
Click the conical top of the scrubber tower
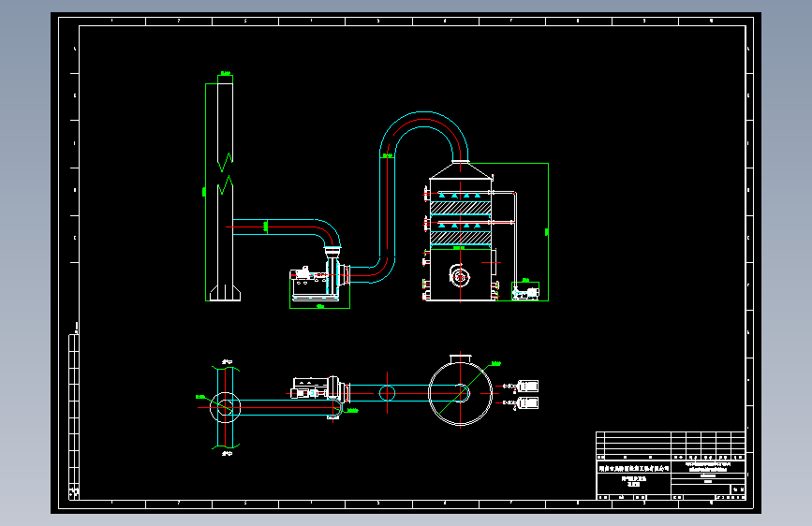461,170
